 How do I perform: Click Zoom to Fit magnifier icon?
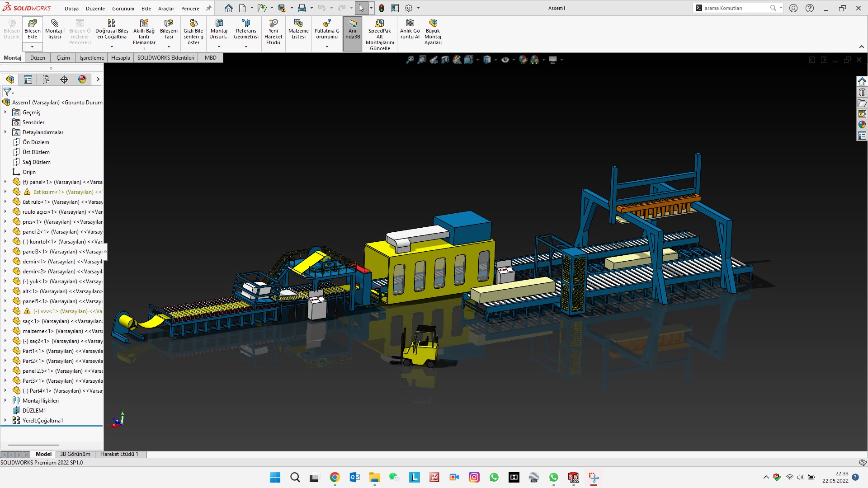[x=410, y=60]
